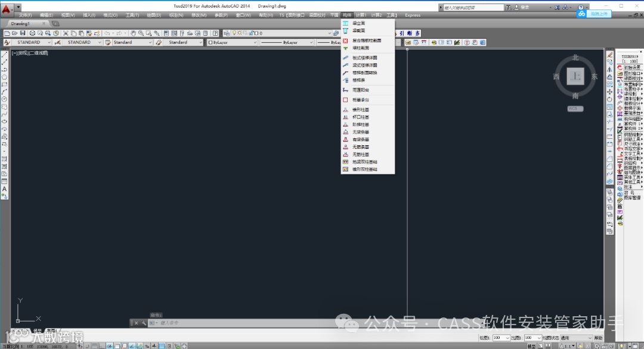Open the 编辑(E) menu
The width and height of the screenshot is (644, 349).
(47, 15)
